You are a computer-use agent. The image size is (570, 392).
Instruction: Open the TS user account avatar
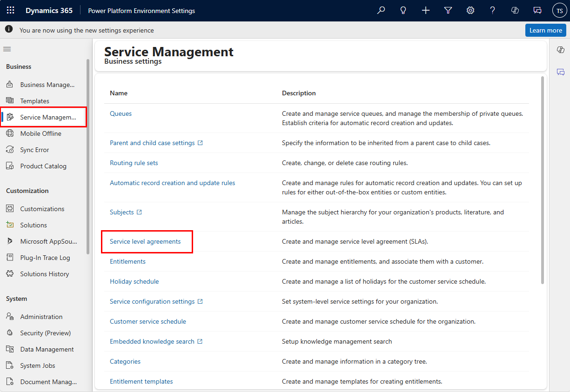tap(559, 10)
